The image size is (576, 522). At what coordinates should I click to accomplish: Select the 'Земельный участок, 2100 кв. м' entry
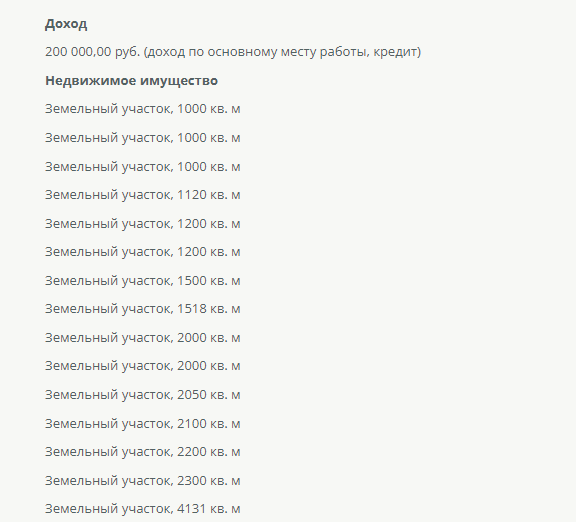143,424
